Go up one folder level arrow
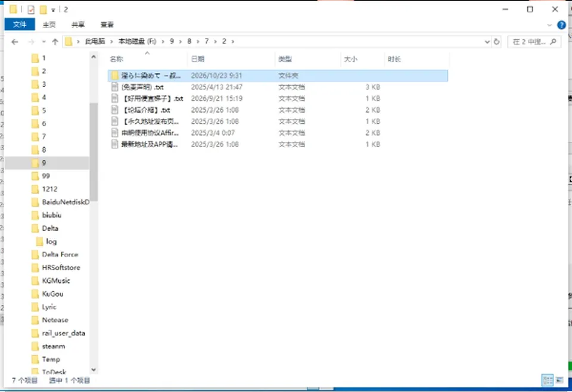 coord(55,42)
